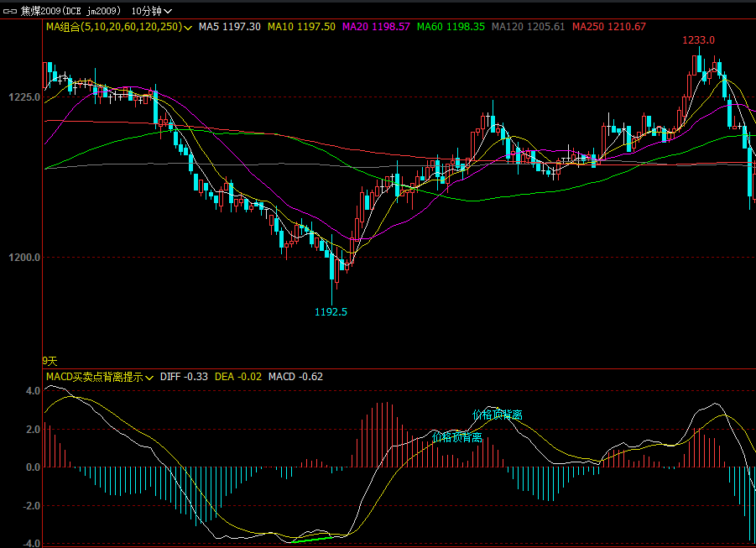Image resolution: width=756 pixels, height=548 pixels.
Task: Click the gray MA120 legend label
Action: (x=528, y=27)
